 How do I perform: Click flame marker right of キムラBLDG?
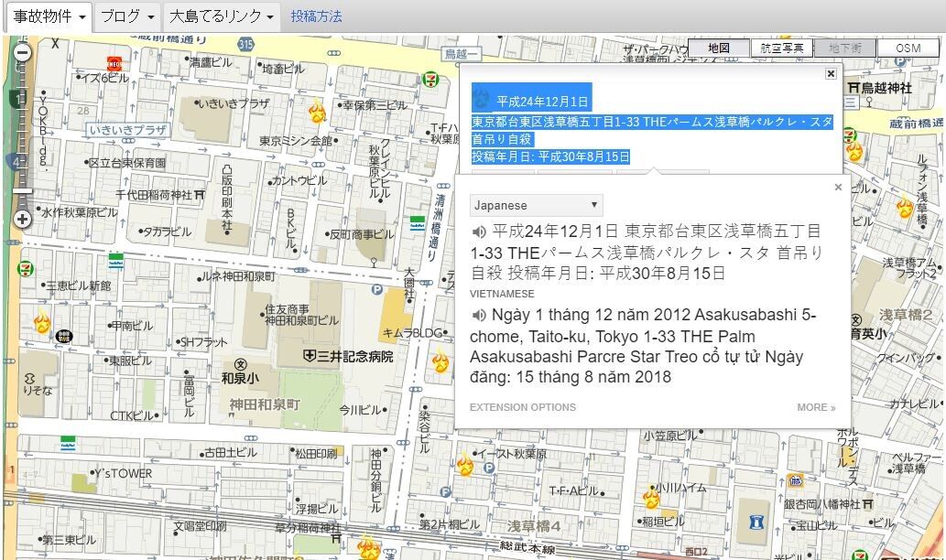(x=440, y=361)
